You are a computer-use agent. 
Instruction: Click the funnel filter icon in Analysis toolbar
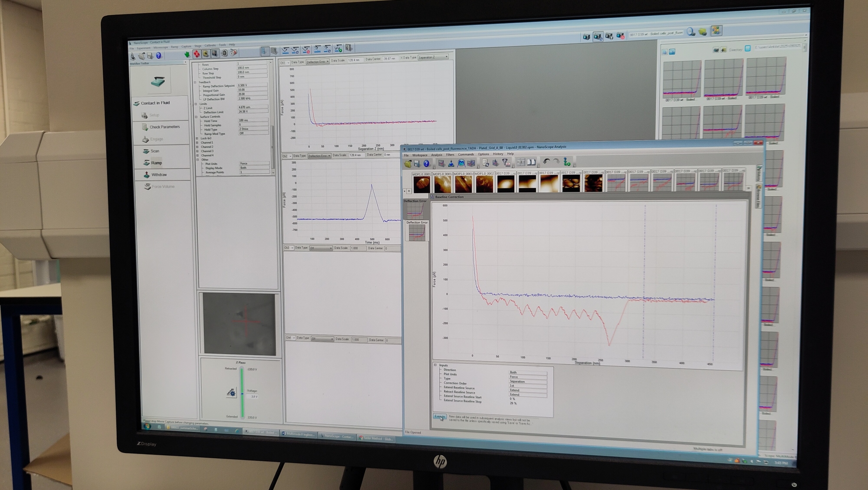(506, 162)
